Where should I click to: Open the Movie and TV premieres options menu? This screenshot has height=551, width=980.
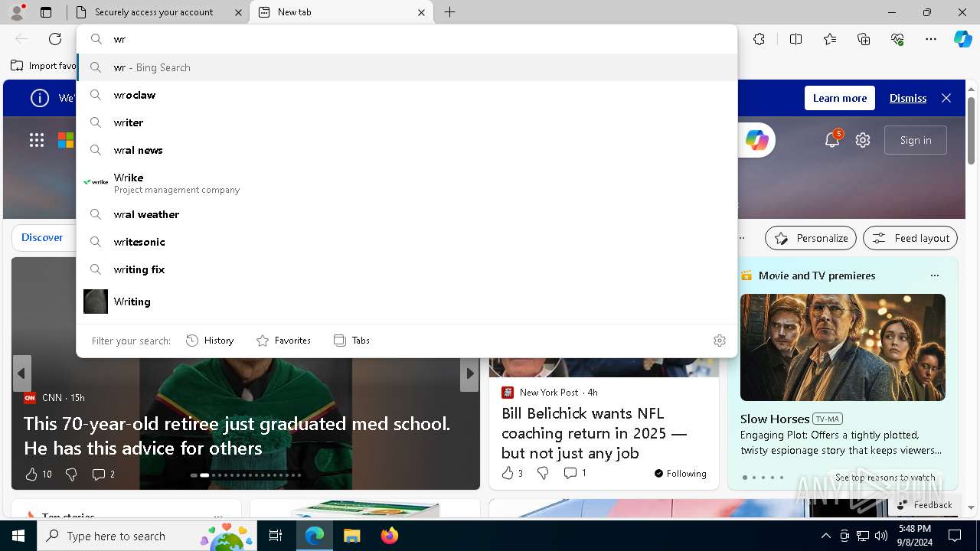[x=934, y=275]
